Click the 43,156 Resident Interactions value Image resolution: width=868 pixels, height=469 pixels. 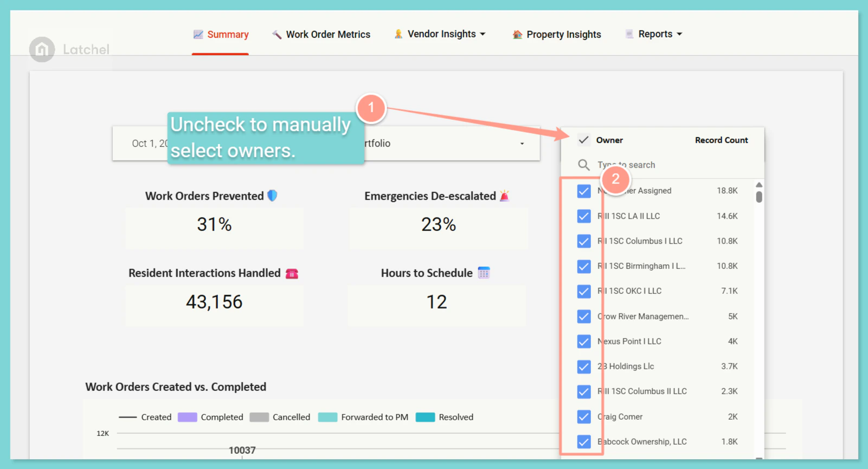tap(214, 302)
